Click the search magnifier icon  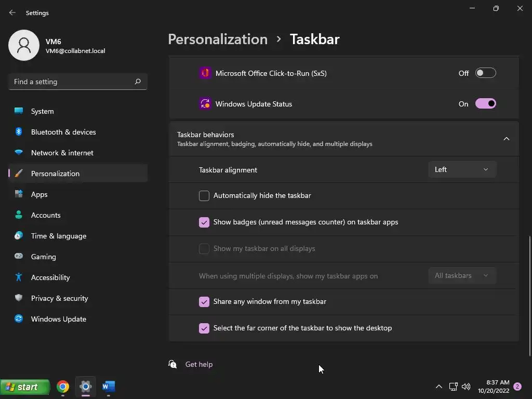138,82
